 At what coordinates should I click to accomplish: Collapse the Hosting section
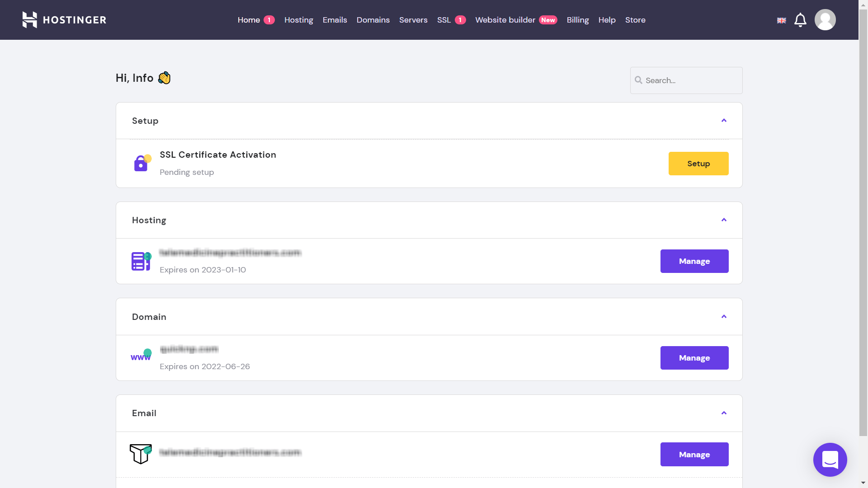724,220
